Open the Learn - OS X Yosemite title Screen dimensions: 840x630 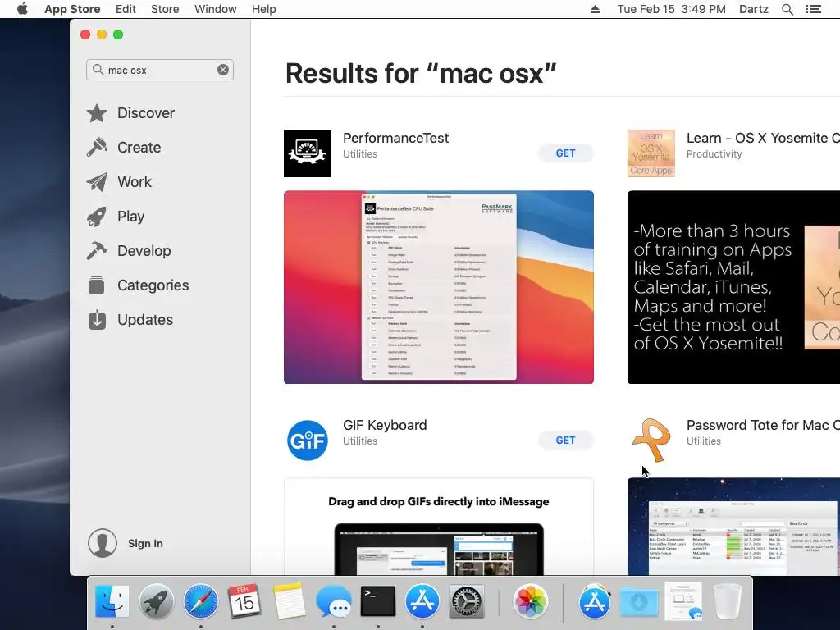[763, 138]
